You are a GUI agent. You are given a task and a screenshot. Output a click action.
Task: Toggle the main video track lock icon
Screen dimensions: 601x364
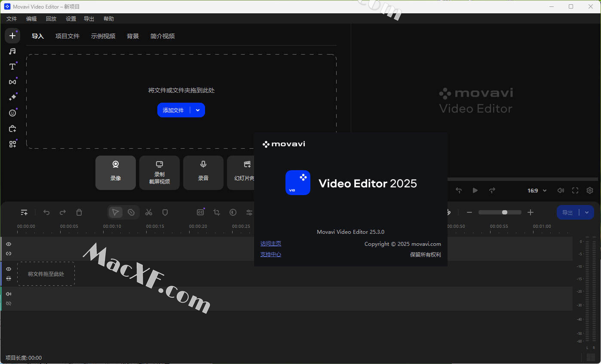(x=9, y=278)
